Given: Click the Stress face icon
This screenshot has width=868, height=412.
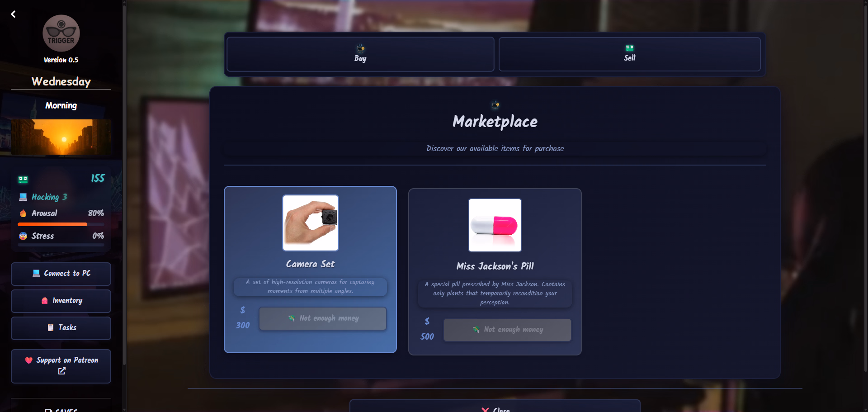Looking at the screenshot, I should pos(23,236).
